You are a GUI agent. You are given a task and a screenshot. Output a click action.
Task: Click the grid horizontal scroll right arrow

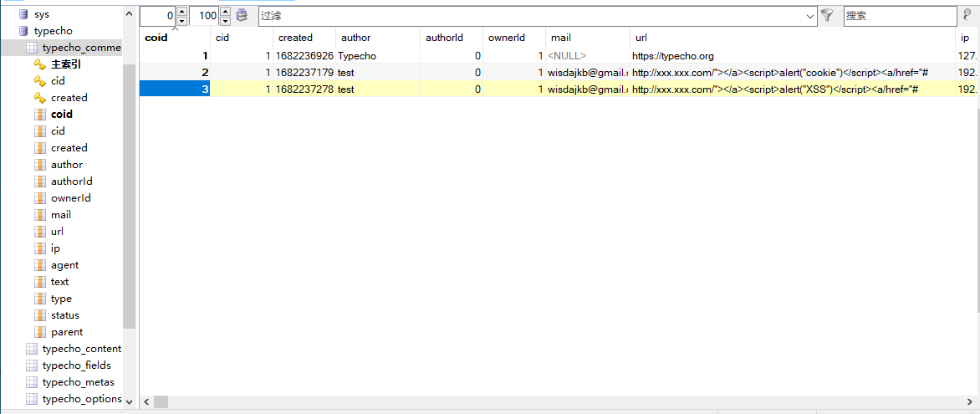[968, 401]
